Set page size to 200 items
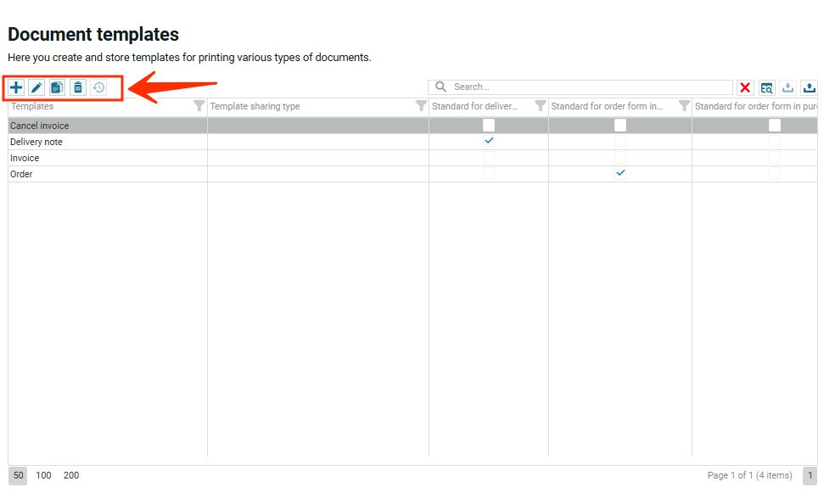 coord(71,476)
